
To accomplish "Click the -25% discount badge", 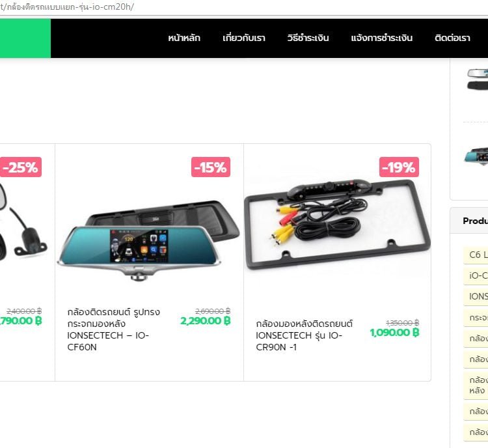I will coord(21,167).
